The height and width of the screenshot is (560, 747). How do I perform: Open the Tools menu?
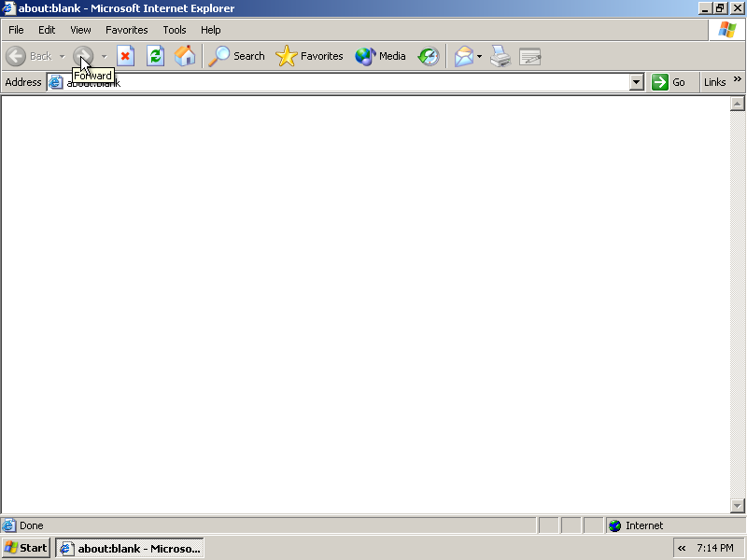click(175, 30)
